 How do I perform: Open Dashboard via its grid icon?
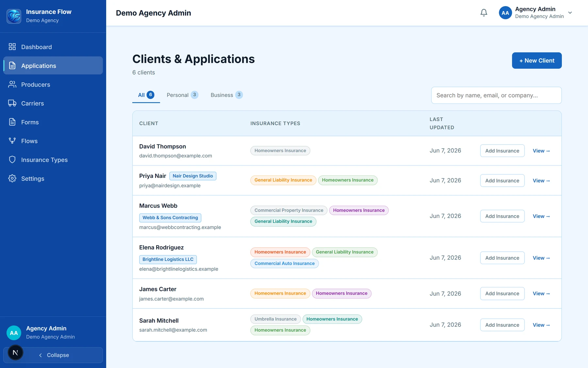[x=12, y=47]
